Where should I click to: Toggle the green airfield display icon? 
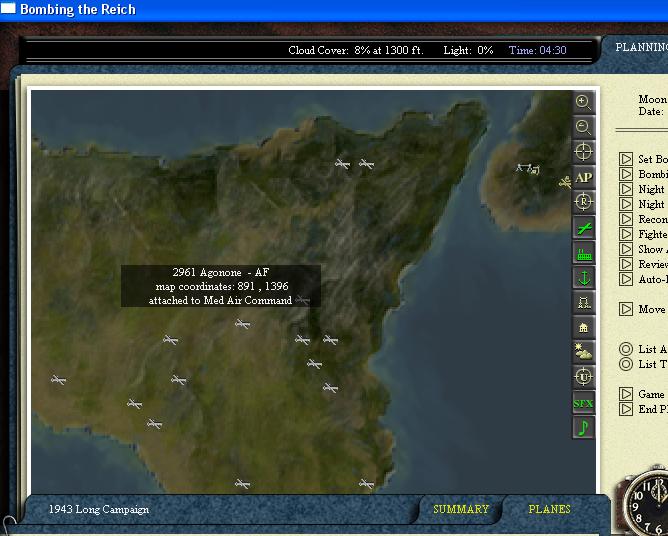tap(583, 228)
